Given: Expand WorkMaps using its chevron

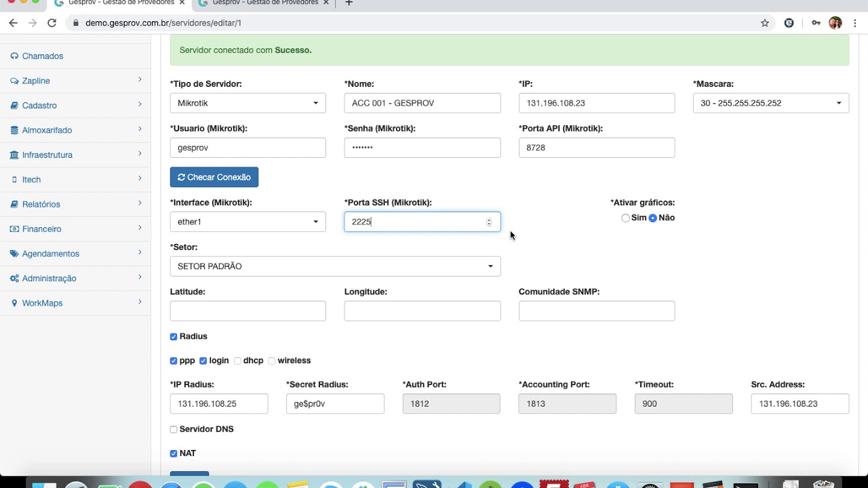Looking at the screenshot, I should [140, 302].
